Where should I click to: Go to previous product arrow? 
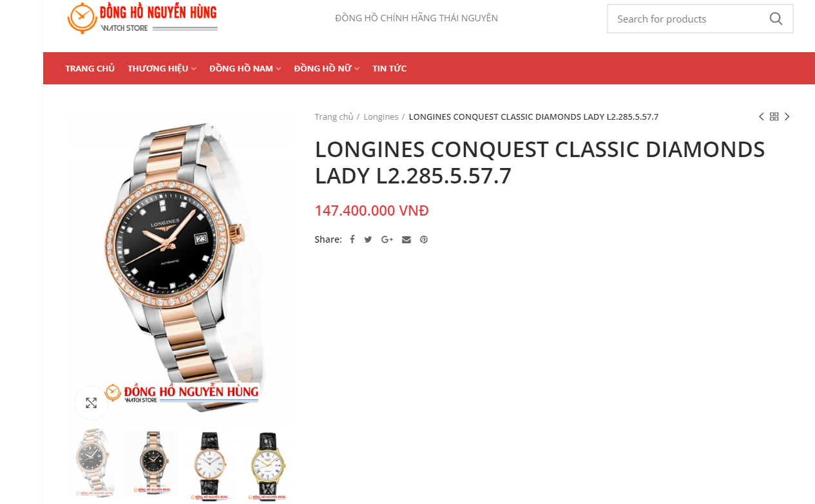point(762,117)
